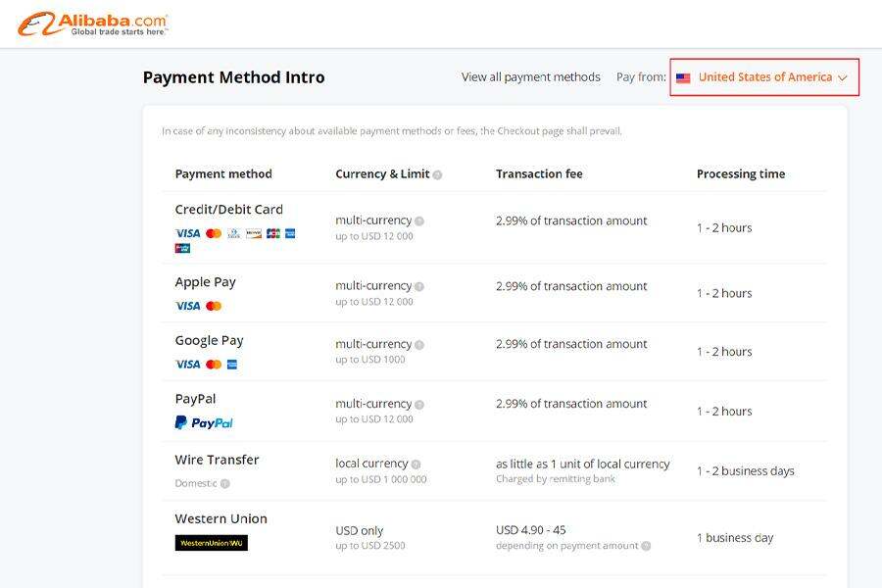This screenshot has height=588, width=882.
Task: Click the Western Union logo badge
Action: [211, 543]
